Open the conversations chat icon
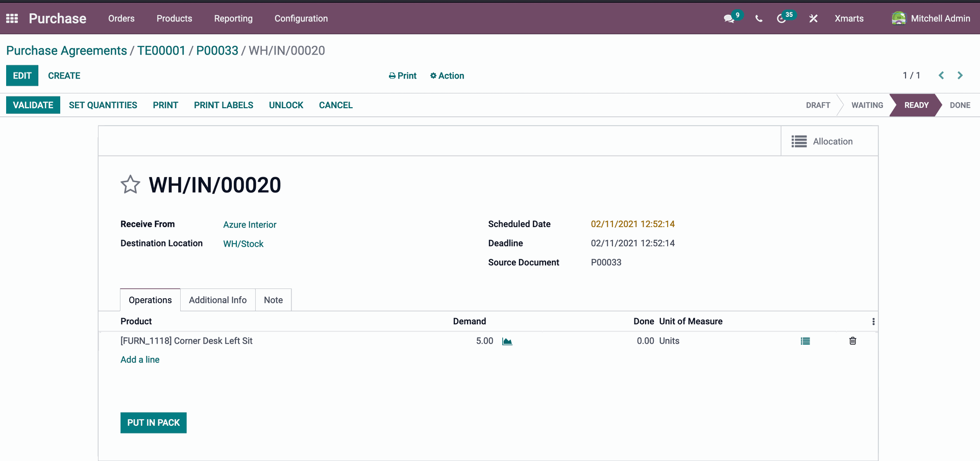The width and height of the screenshot is (980, 461). [729, 18]
